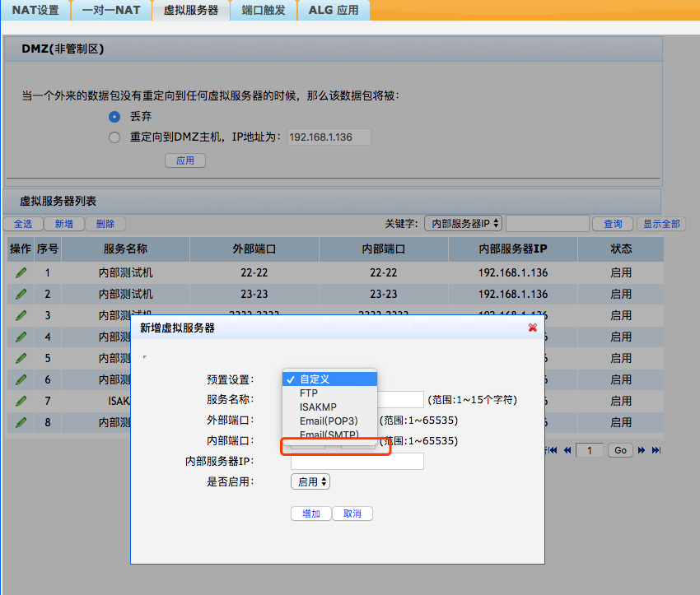Choose ISAKMP in preset list

330,407
